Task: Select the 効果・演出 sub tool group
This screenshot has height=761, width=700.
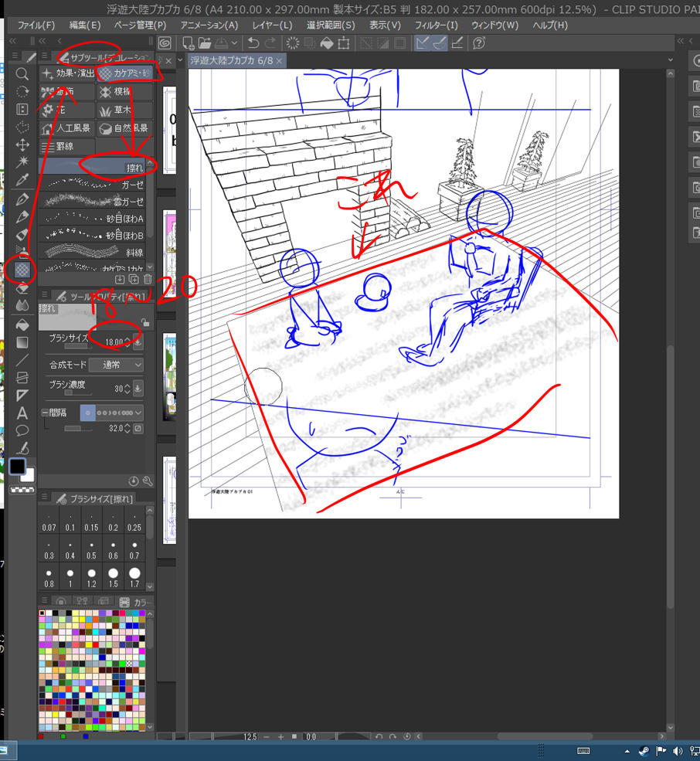Action: pyautogui.click(x=68, y=73)
